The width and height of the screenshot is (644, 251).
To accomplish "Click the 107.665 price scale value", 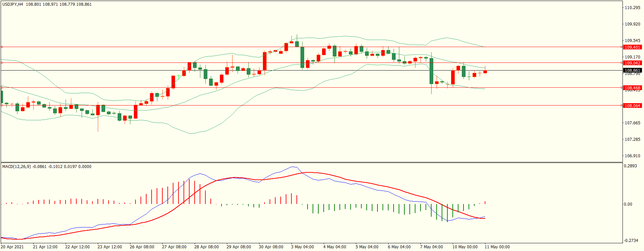I will (x=632, y=123).
